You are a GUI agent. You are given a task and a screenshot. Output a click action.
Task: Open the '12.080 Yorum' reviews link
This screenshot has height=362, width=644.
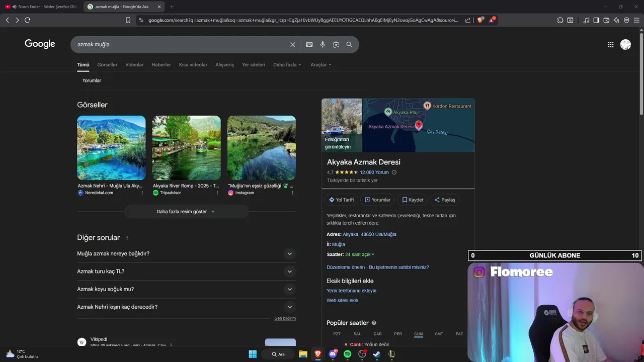pos(374,172)
